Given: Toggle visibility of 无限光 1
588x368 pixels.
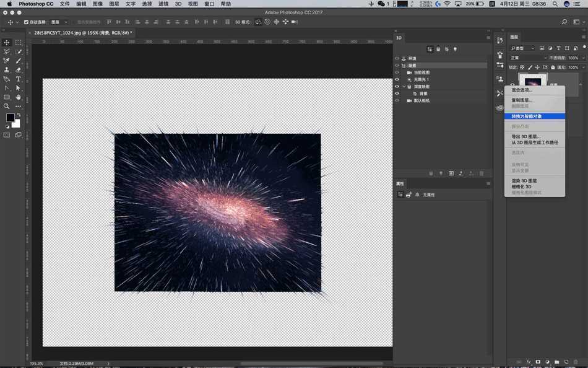Looking at the screenshot, I should pos(397,79).
